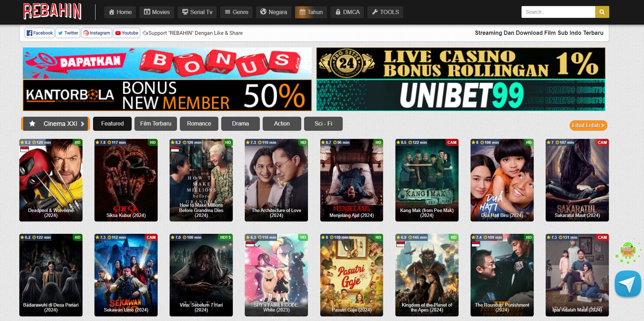This screenshot has height=321, width=644.
Task: Open Badarawuhi di Desa Penari poster
Action: click(51, 275)
